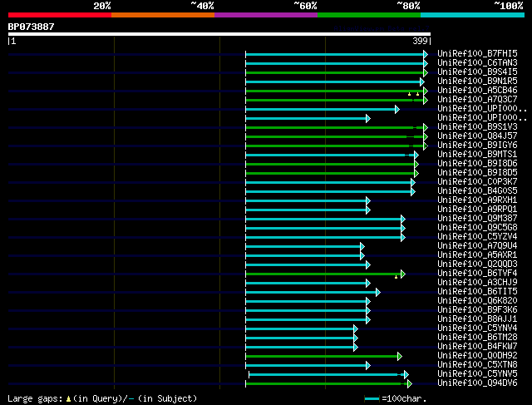This screenshot has height=405, width=532.
Task: Click the arrowhead ending the C0P3K7 alignment bar
Action: click(x=413, y=183)
